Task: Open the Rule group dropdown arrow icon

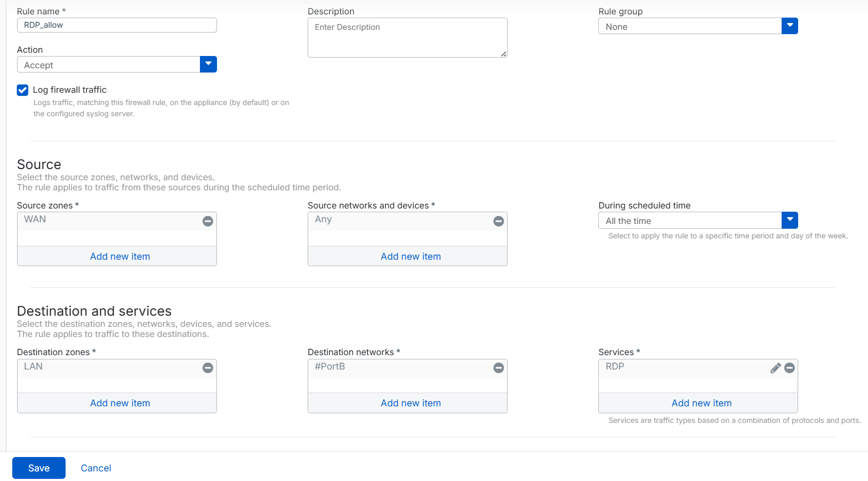Action: point(790,26)
